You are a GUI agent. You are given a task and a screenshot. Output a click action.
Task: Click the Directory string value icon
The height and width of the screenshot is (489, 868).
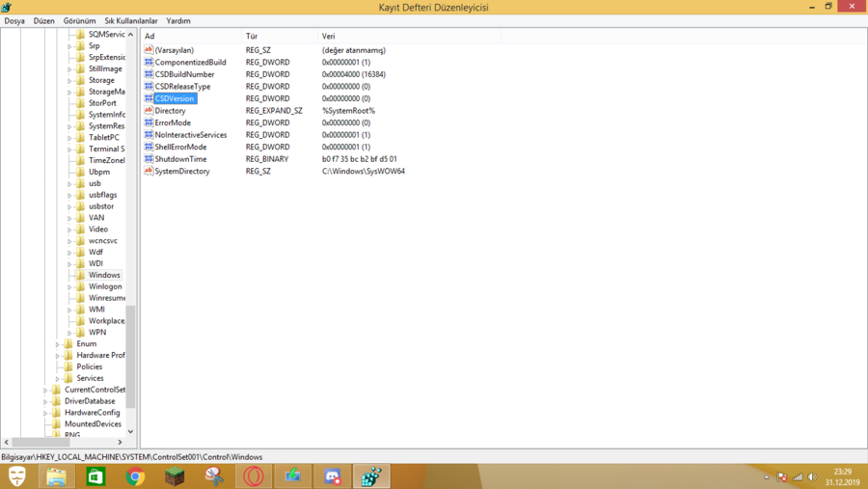pos(149,110)
